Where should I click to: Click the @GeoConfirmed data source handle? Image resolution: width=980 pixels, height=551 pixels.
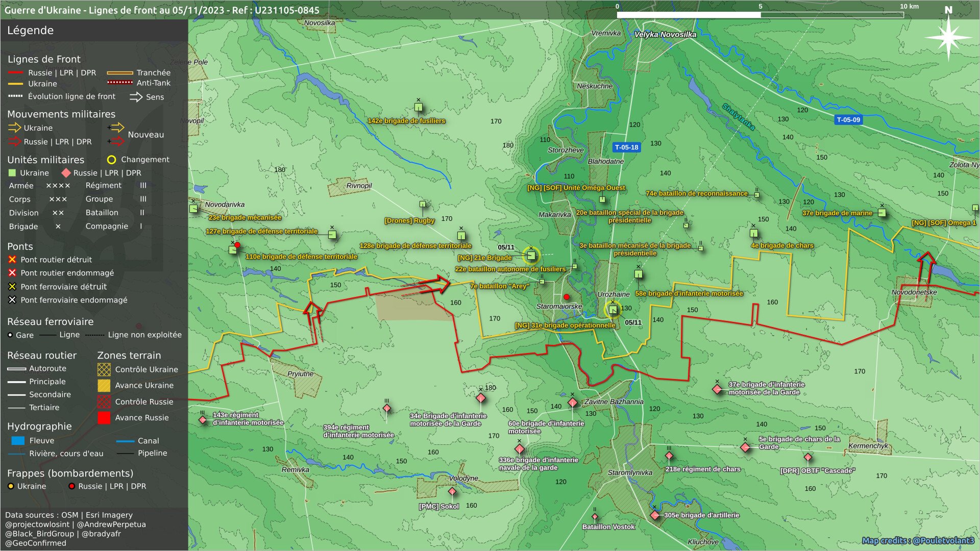tap(36, 543)
